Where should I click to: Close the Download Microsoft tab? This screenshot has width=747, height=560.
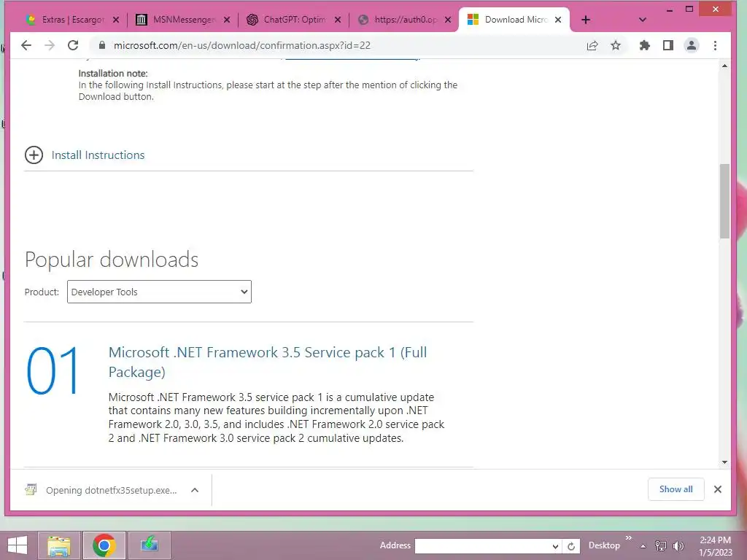[x=558, y=20]
